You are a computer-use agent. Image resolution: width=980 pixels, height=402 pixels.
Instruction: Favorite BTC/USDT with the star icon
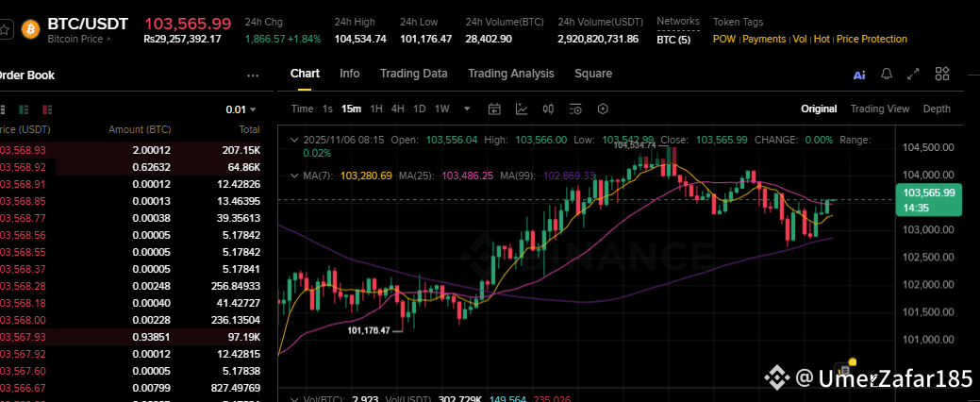(5, 28)
